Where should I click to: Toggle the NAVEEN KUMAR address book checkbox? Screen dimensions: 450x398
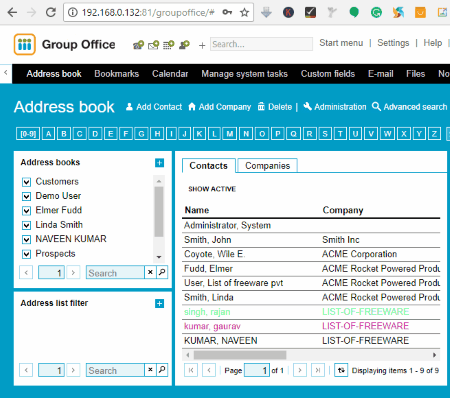tap(26, 240)
